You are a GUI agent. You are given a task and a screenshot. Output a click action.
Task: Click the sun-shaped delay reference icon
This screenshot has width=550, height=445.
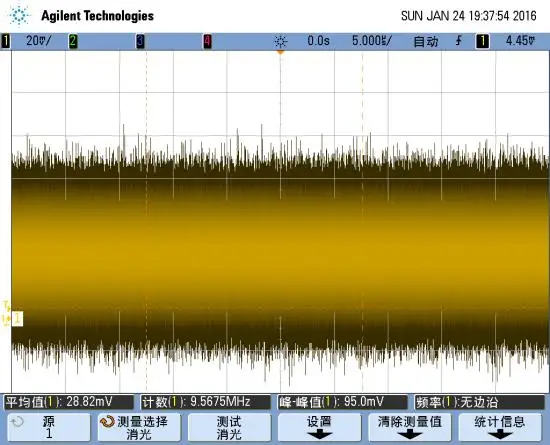click(x=280, y=42)
